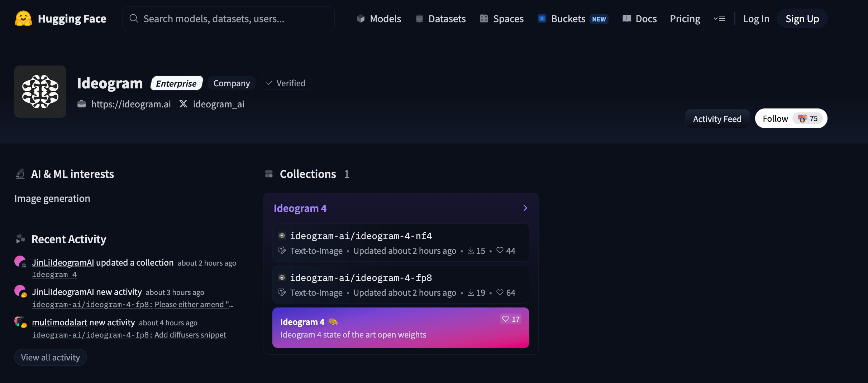
Task: Open the Pricing navigation item
Action: [x=685, y=19]
